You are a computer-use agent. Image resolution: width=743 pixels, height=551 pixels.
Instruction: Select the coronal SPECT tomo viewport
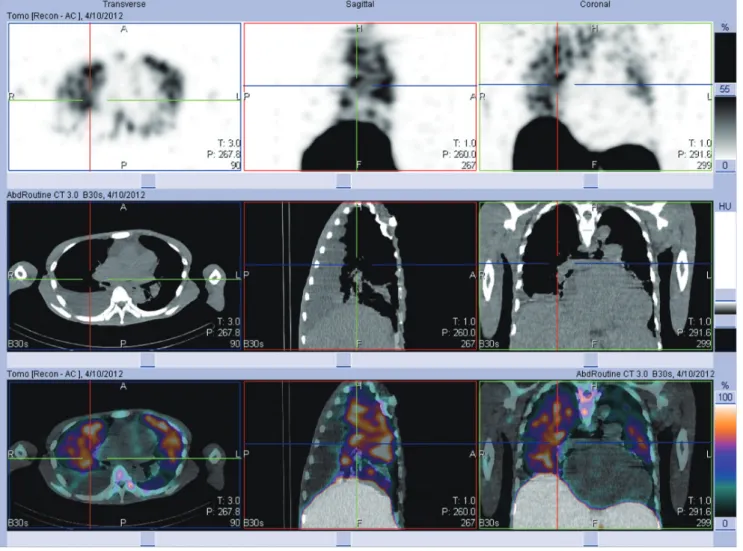click(596, 97)
